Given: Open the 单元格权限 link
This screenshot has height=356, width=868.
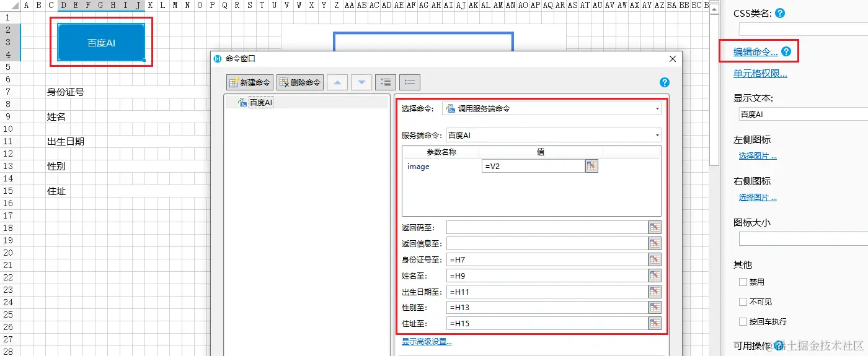Looking at the screenshot, I should (x=760, y=74).
